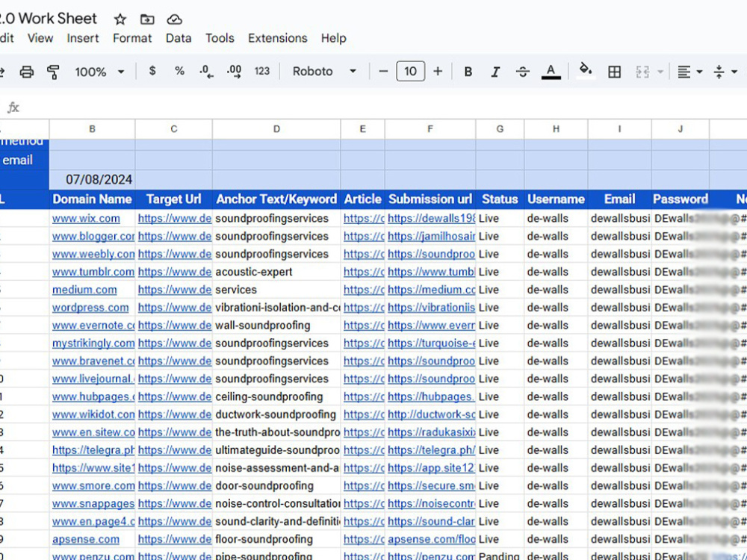Image resolution: width=747 pixels, height=560 pixels.
Task: Expand the merge cells dropdown arrow
Action: pyautogui.click(x=660, y=72)
